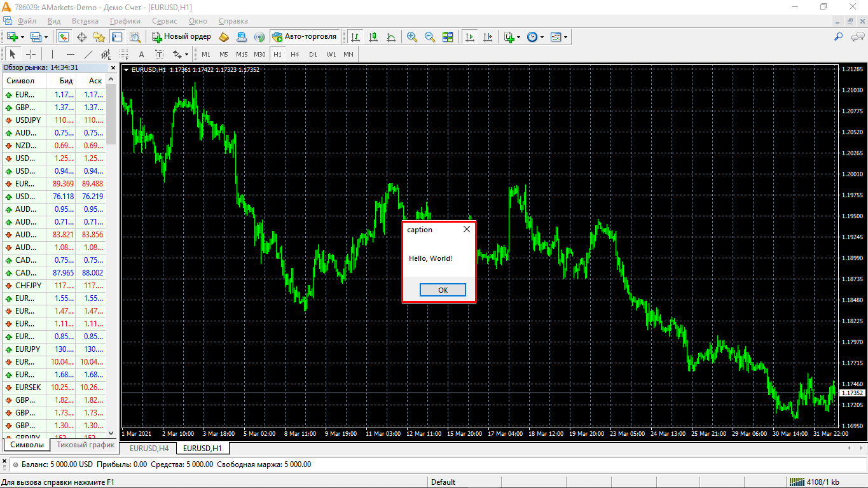Viewport: 868px width, 488px height.
Task: Click the Zoom Out magnifier icon
Action: 430,37
